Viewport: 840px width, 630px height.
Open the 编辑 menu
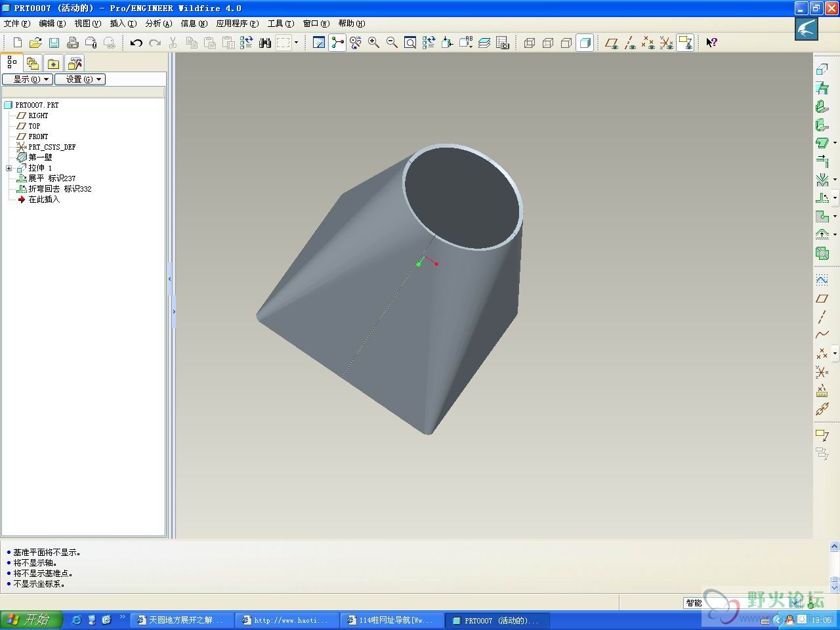coord(52,24)
